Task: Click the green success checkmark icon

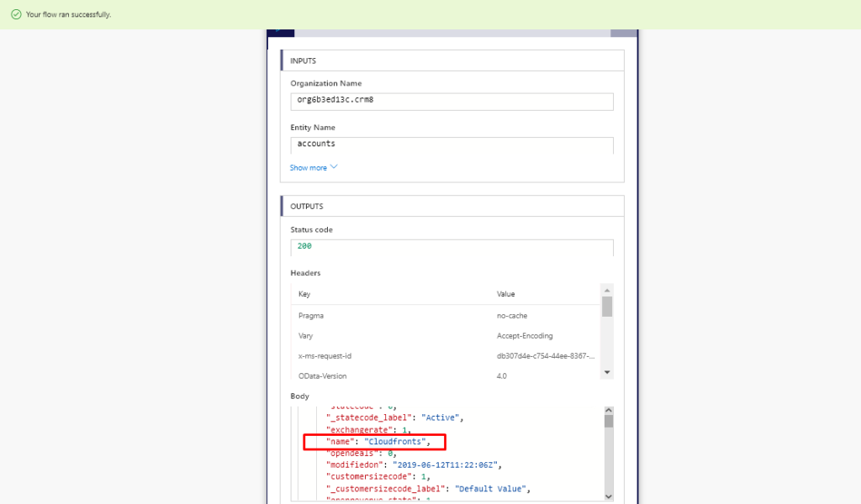Action: pyautogui.click(x=16, y=14)
